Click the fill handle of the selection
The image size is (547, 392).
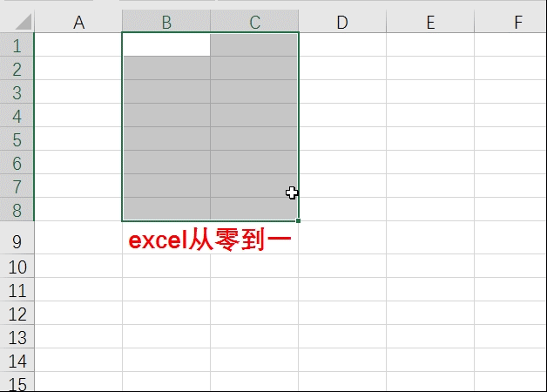tap(298, 220)
